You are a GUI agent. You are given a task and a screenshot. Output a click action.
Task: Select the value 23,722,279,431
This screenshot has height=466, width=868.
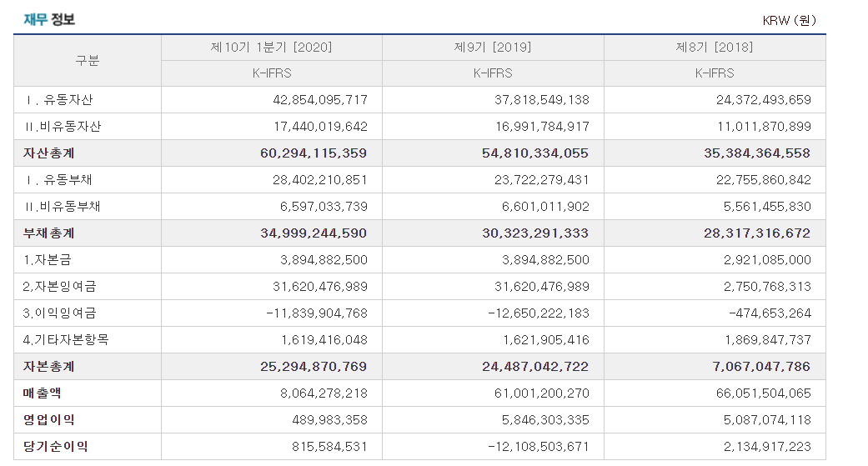542,180
